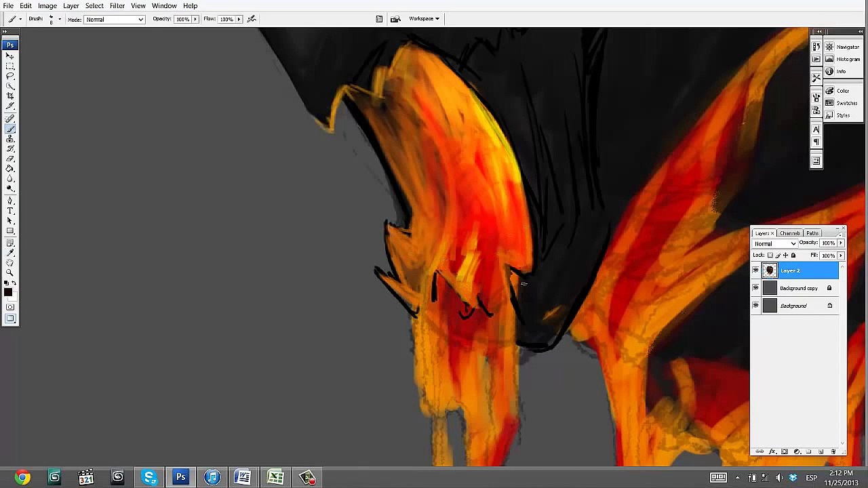This screenshot has width=868, height=488.
Task: Select the Zoom tool
Action: [10, 273]
